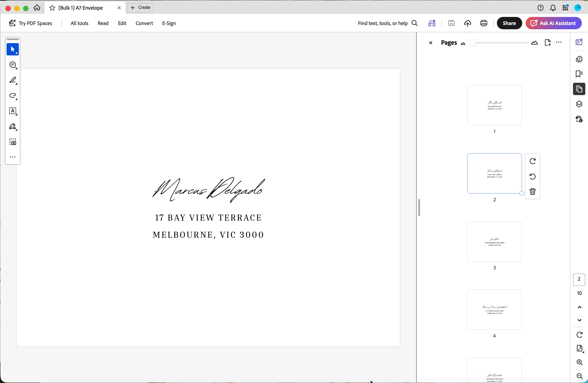Click the pages thumbnail size slider
Viewport: 588px width, 383px height.
pos(499,43)
